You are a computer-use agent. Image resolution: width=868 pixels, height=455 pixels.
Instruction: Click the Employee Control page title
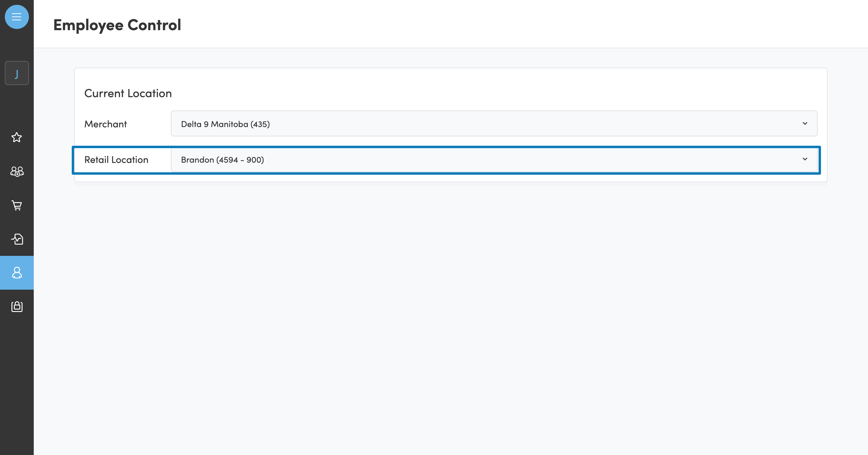point(117,25)
